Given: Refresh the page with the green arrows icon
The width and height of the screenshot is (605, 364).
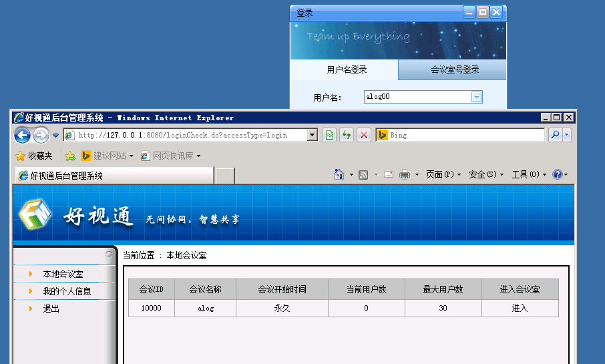Looking at the screenshot, I should coord(347,135).
